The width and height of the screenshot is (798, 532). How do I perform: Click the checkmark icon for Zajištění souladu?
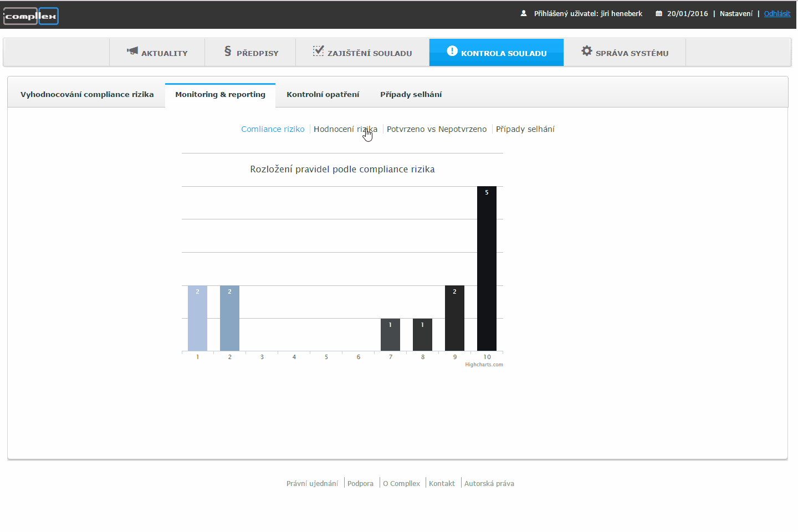coord(318,51)
